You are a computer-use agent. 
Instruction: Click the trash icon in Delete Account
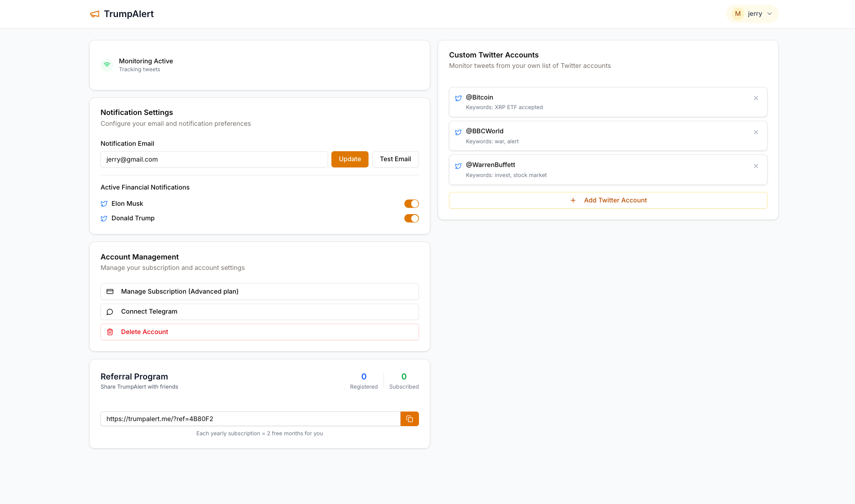(110, 332)
